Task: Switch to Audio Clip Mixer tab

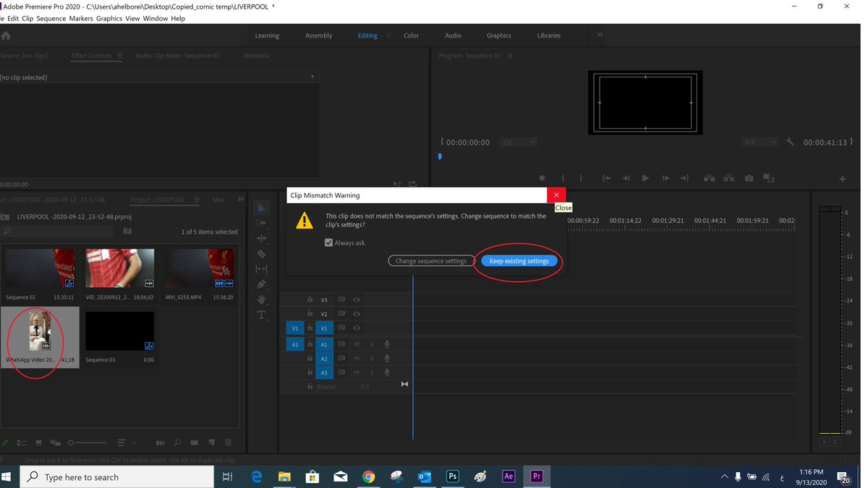Action: click(177, 56)
